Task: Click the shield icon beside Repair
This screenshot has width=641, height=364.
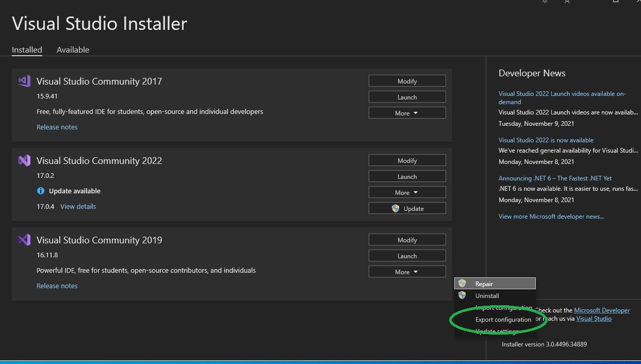Action: [462, 283]
